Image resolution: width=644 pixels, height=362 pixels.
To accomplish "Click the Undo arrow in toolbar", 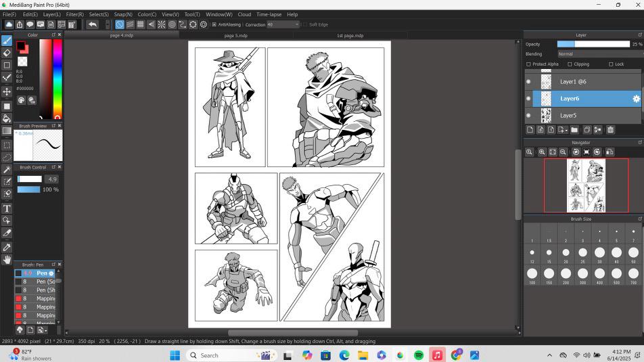I will 93,24.
